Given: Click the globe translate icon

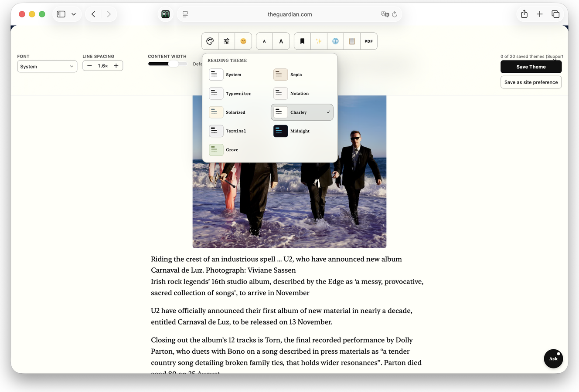Looking at the screenshot, I should [x=335, y=41].
